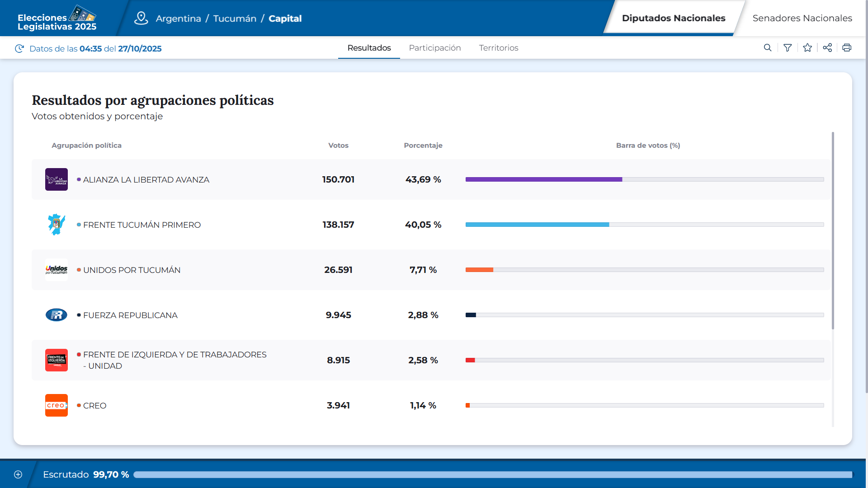This screenshot has width=868, height=488.
Task: Click the favorites star icon
Action: click(807, 48)
